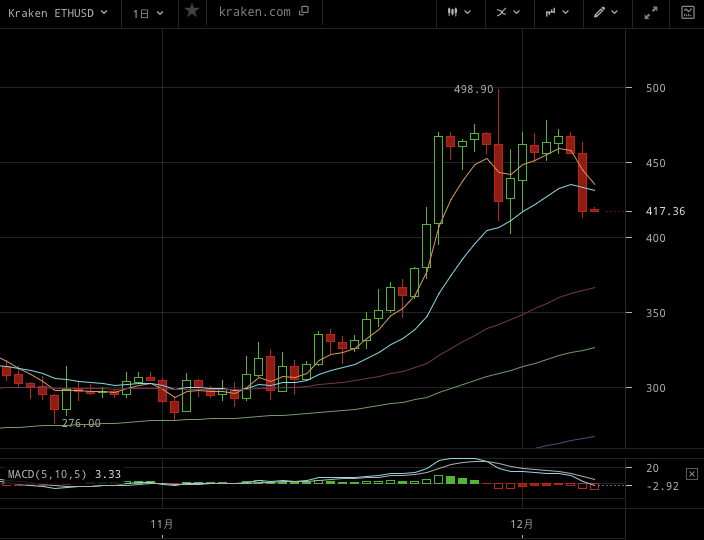Favorite this chart with the star icon
This screenshot has height=540, width=704.
(x=192, y=10)
